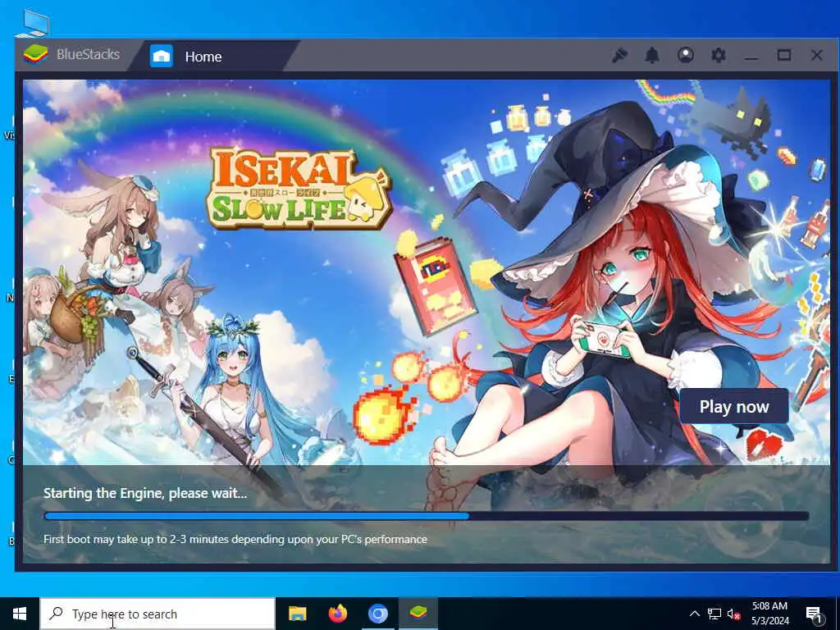Open network status tray icon
840x630 pixels.
tap(714, 614)
